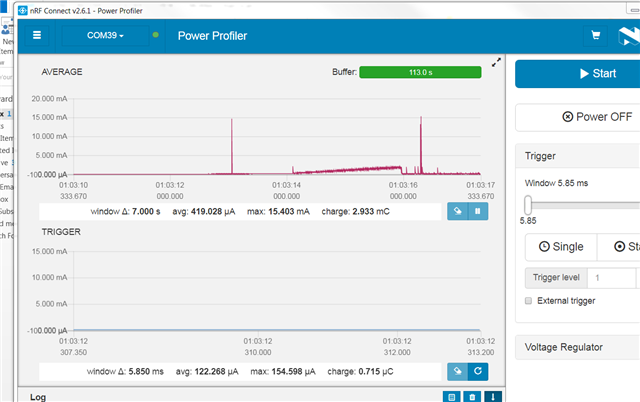Click the green connection status indicator
The width and height of the screenshot is (640, 402).
(x=156, y=35)
